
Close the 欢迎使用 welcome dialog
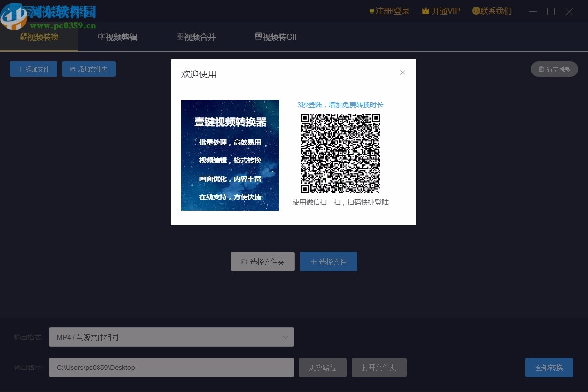(403, 73)
